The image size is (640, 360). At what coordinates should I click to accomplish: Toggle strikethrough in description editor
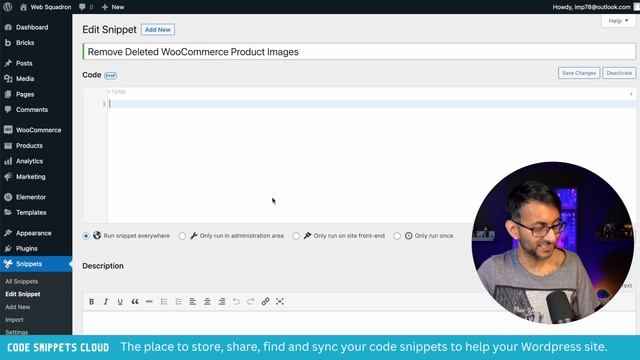pyautogui.click(x=149, y=302)
